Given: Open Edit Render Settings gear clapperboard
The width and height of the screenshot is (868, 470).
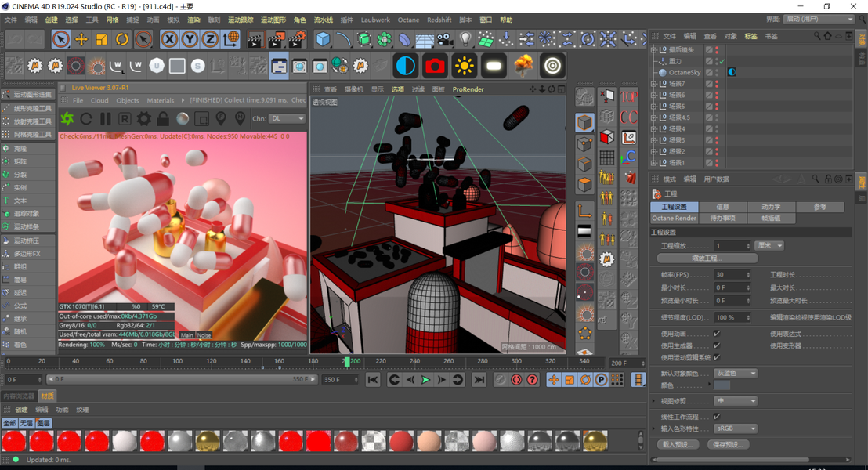Looking at the screenshot, I should click(297, 39).
